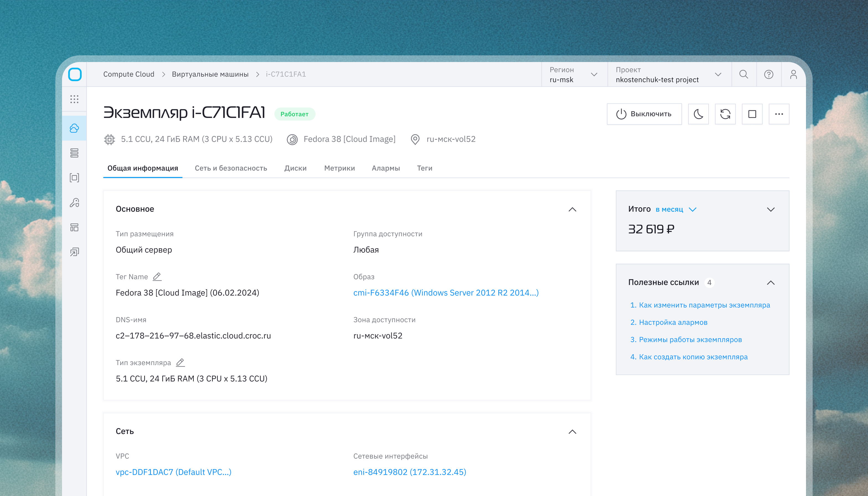This screenshot has width=868, height=496.
Task: Open the user profile icon
Action: click(x=793, y=74)
